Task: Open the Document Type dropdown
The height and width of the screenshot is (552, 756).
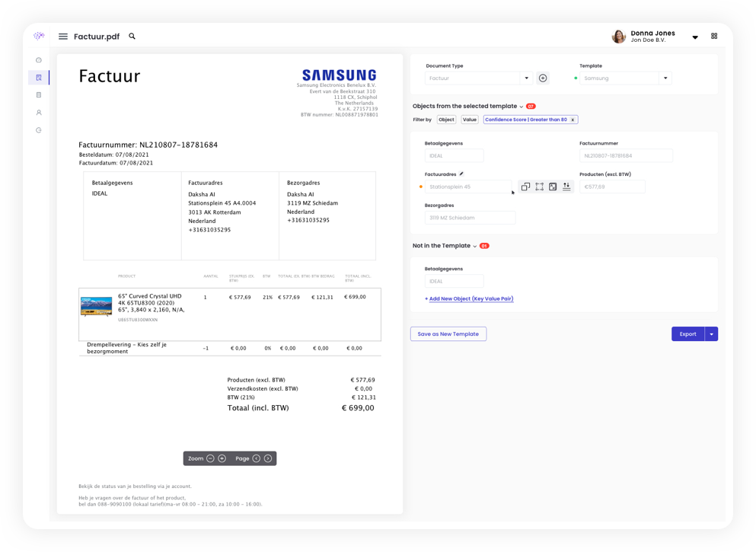Action: pos(526,78)
